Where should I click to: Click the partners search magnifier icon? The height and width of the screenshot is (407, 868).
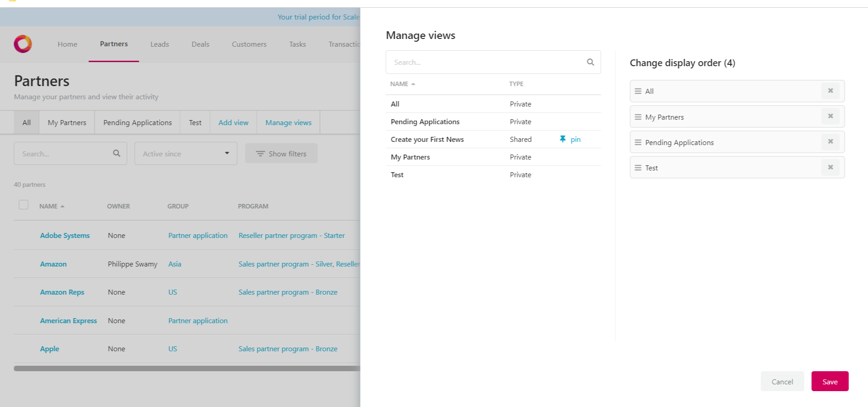[117, 153]
